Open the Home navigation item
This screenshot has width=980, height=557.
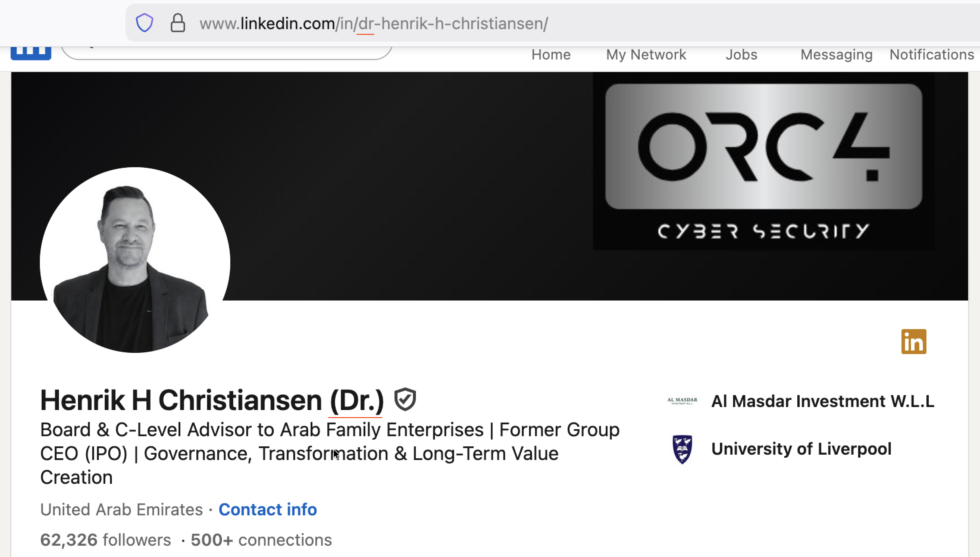point(551,55)
